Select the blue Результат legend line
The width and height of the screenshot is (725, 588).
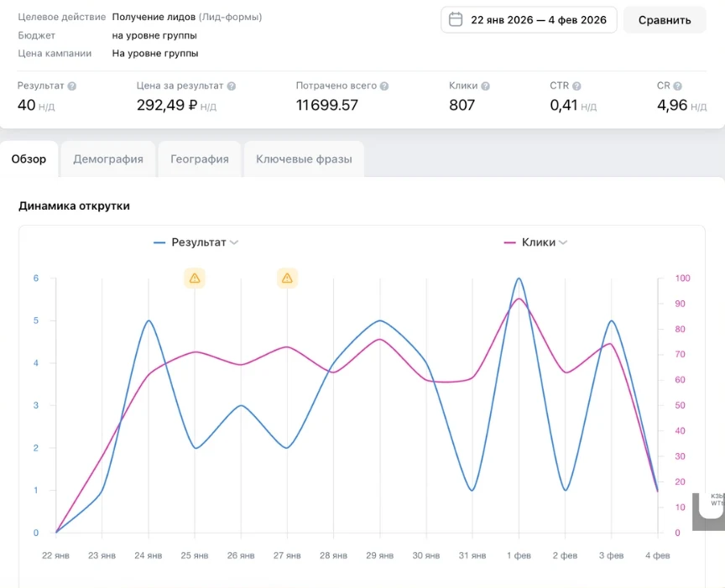pyautogui.click(x=159, y=242)
